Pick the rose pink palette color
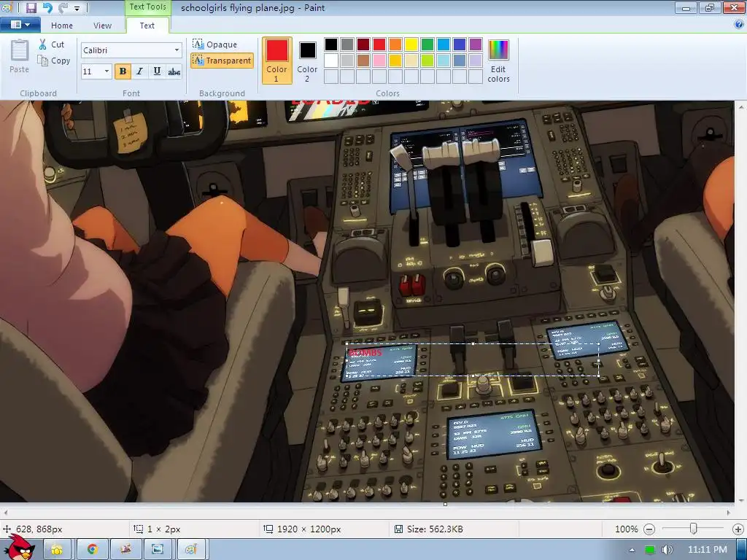Image resolution: width=747 pixels, height=560 pixels. coord(379,61)
